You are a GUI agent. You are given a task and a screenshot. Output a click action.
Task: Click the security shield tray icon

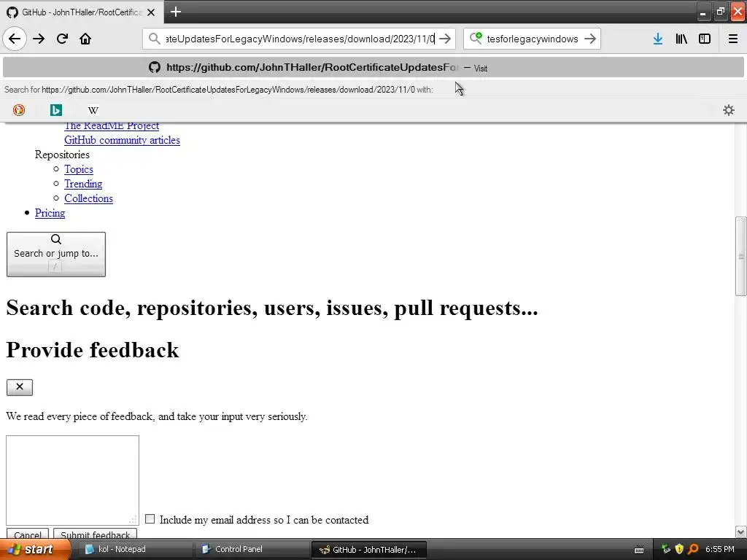pos(679,549)
